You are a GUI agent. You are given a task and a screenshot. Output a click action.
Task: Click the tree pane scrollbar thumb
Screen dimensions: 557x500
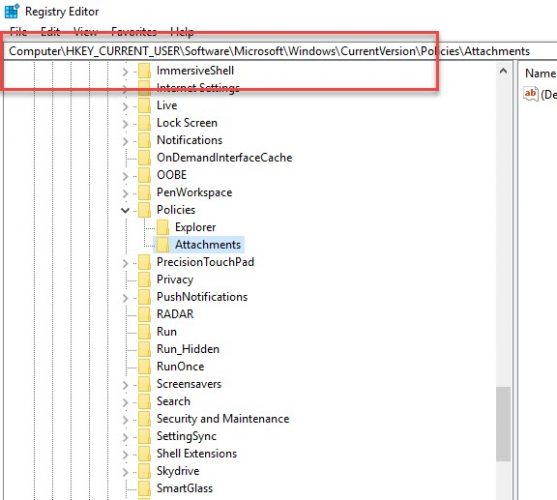[x=503, y=424]
